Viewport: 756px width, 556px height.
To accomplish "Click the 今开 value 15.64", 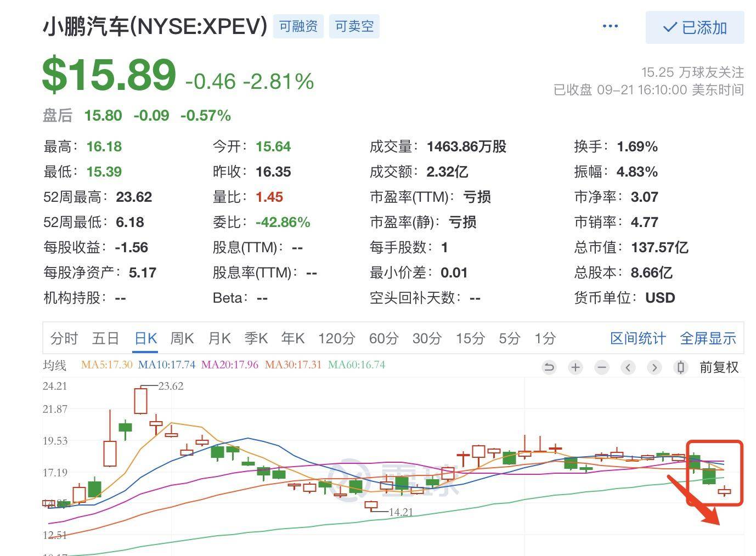I will point(273,146).
